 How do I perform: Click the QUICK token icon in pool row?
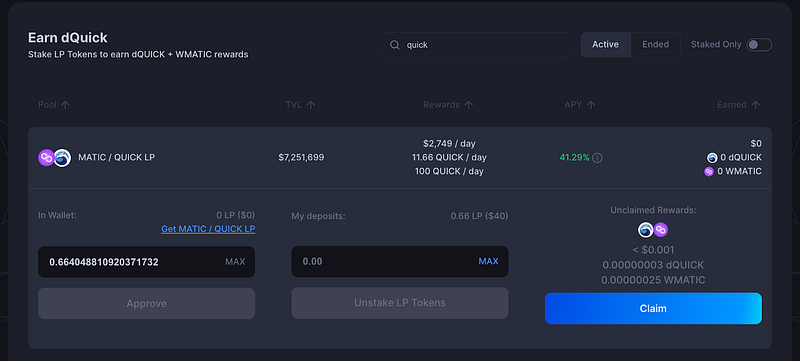(62, 158)
